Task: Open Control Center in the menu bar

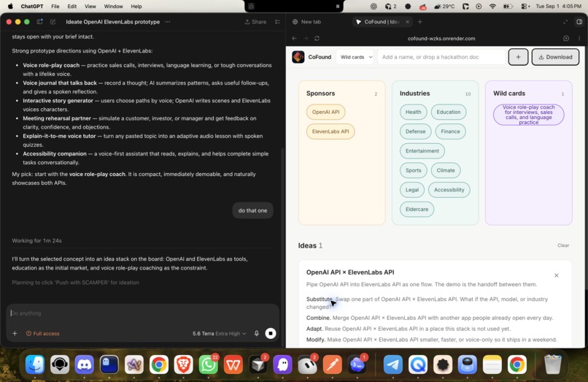Action: point(525,7)
